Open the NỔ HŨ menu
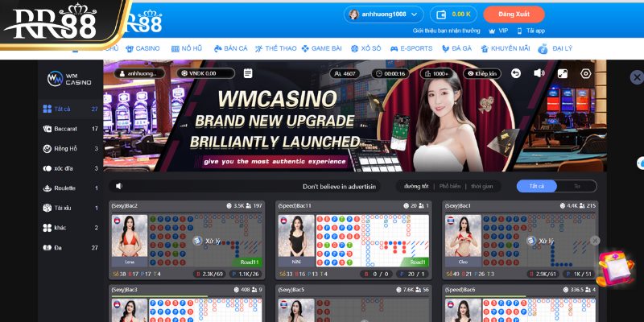 pyautogui.click(x=187, y=48)
